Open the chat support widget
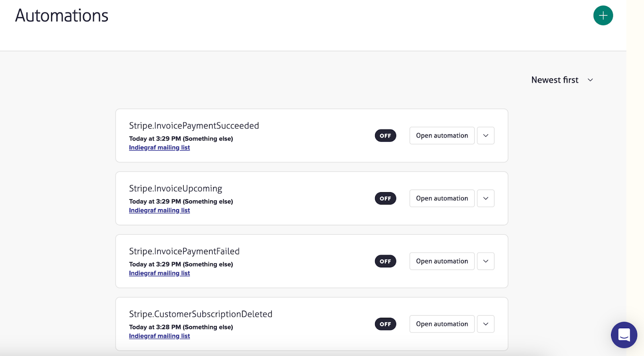The width and height of the screenshot is (644, 356). [623, 335]
